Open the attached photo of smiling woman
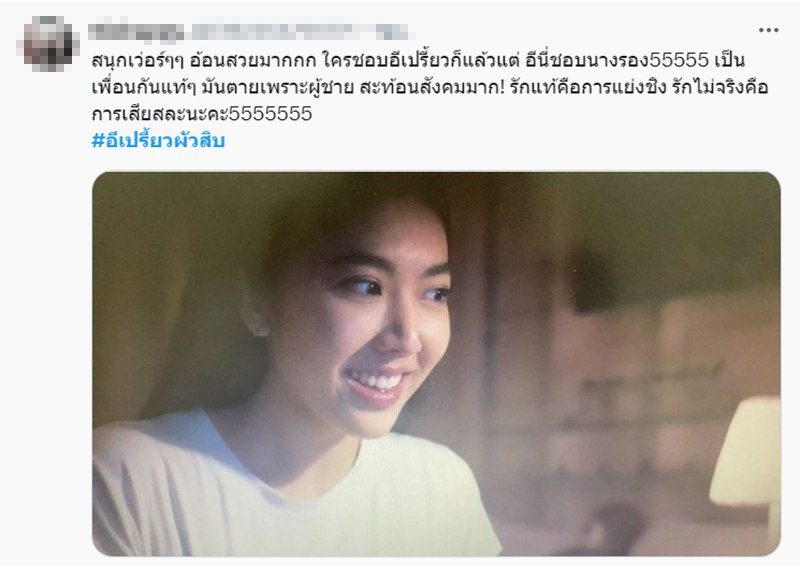The width and height of the screenshot is (800, 566). click(436, 364)
